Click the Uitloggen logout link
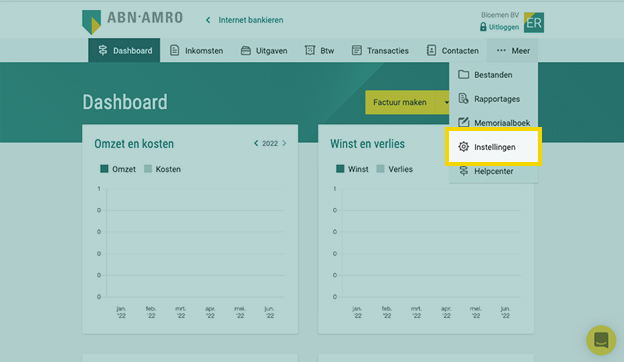This screenshot has height=362, width=624. coord(504,27)
